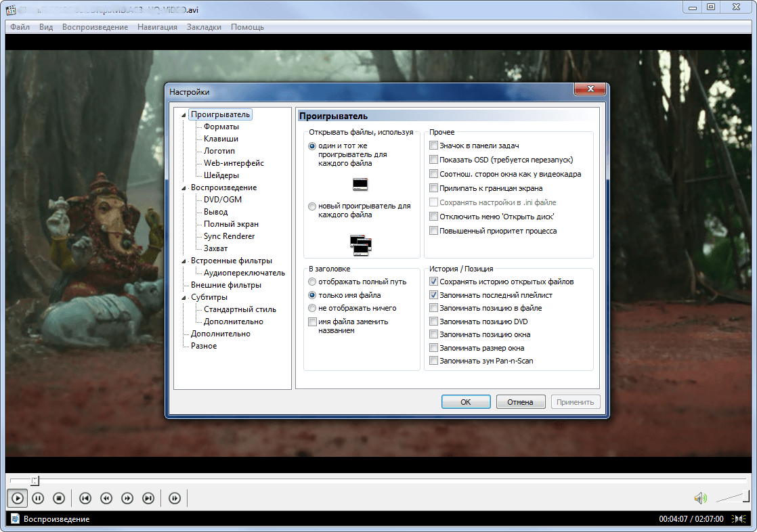This screenshot has height=532, width=757.
Task: Open the Воспроизведение menu in menu bar
Action: 95,27
